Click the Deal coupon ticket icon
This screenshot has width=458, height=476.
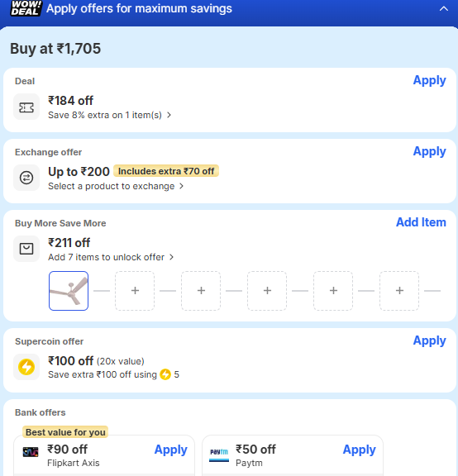click(x=26, y=107)
